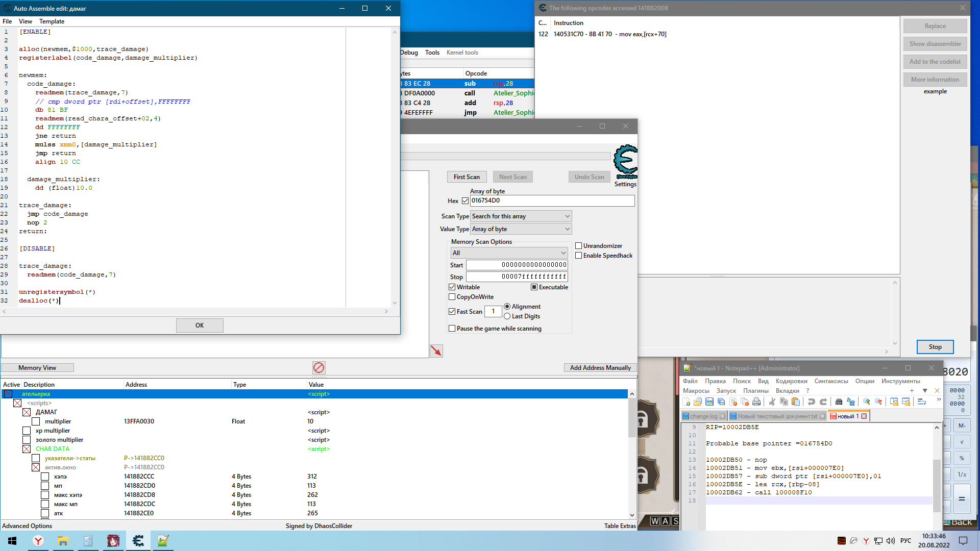
Task: Click the red circle clear-list icon
Action: [318, 368]
